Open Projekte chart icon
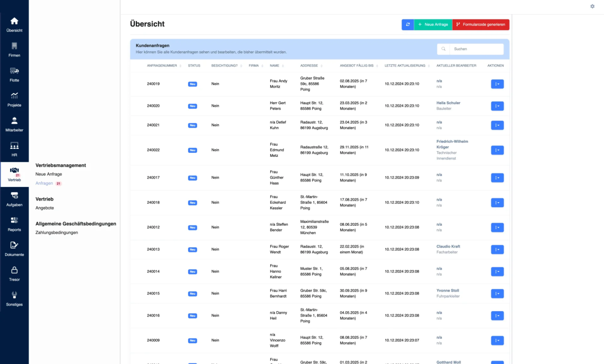 pos(14,99)
